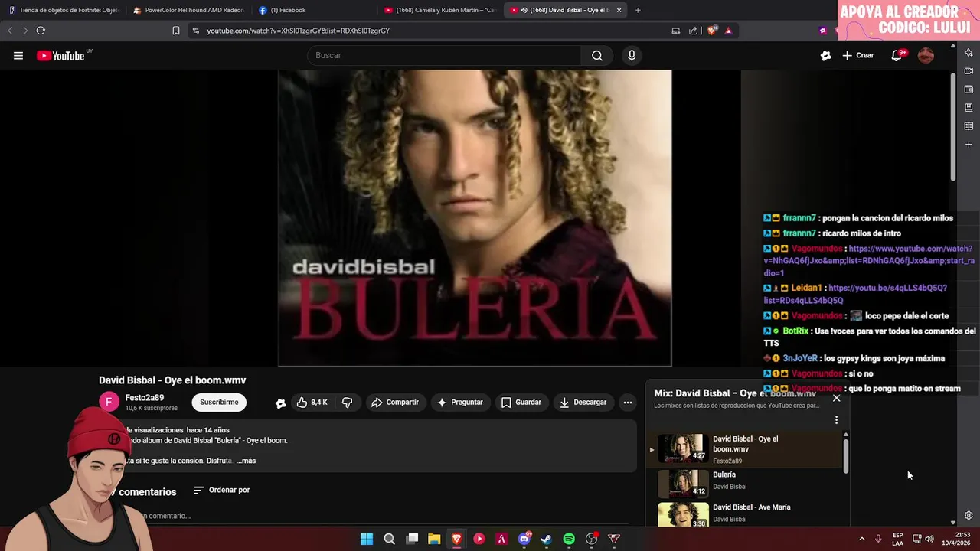The width and height of the screenshot is (980, 551).
Task: Open the Brave sidebar settings gear
Action: pos(969,515)
